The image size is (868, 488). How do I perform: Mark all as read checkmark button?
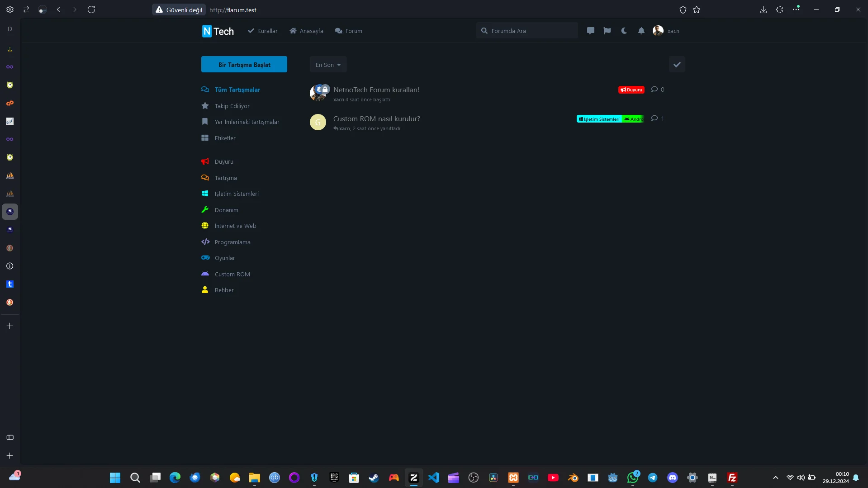pyautogui.click(x=677, y=65)
